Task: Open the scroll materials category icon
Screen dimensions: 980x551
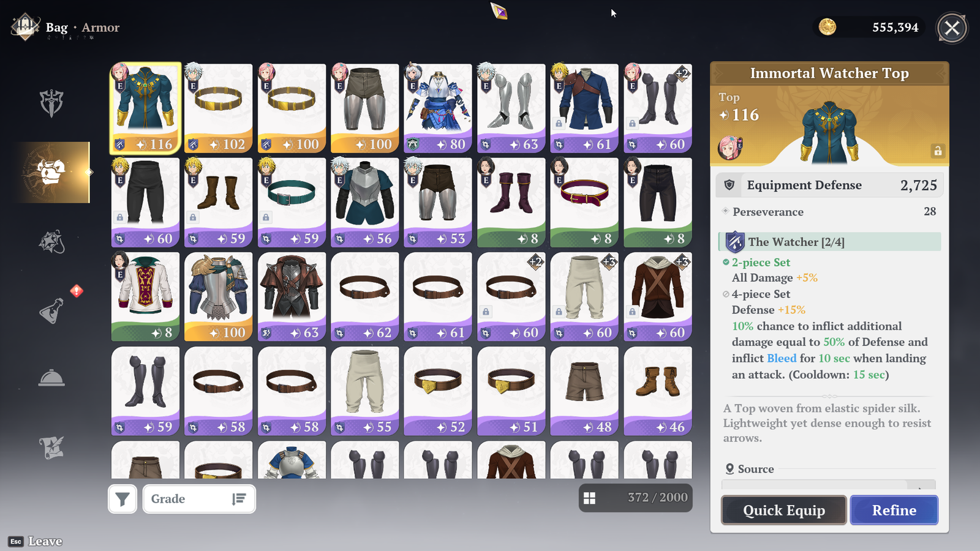Action: coord(51,448)
